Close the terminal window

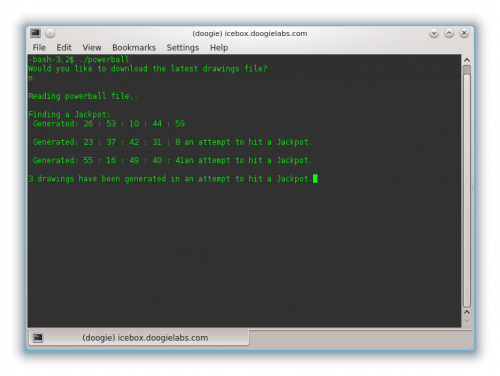[464, 33]
